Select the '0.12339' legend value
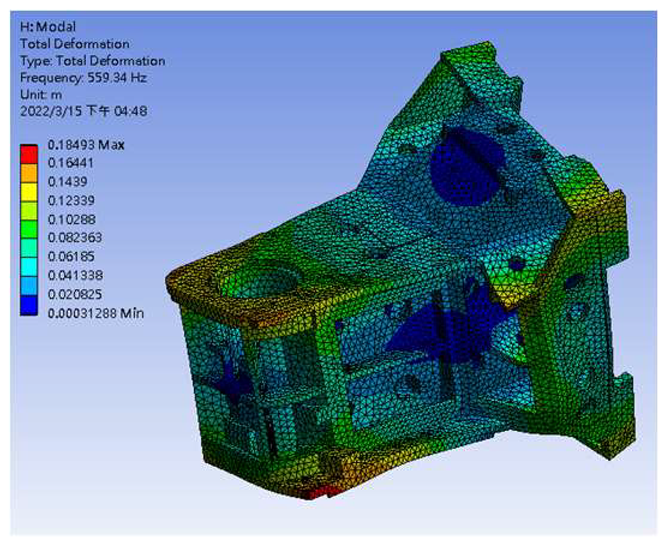 tap(71, 201)
